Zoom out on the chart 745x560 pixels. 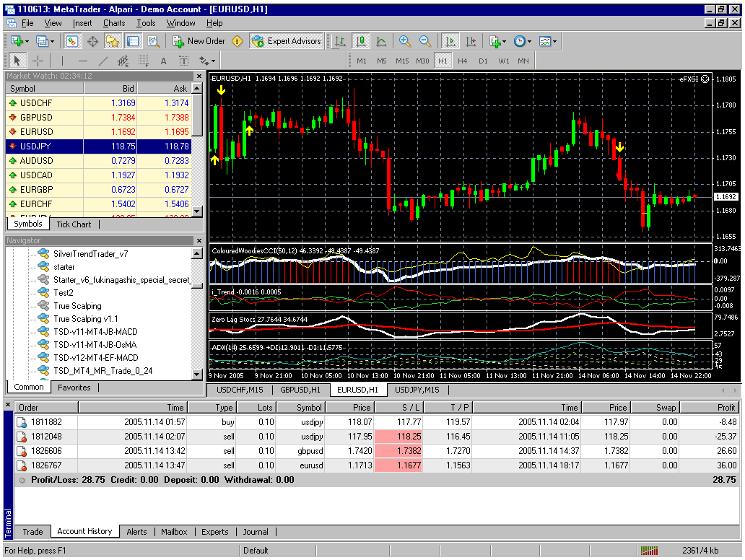(x=424, y=41)
